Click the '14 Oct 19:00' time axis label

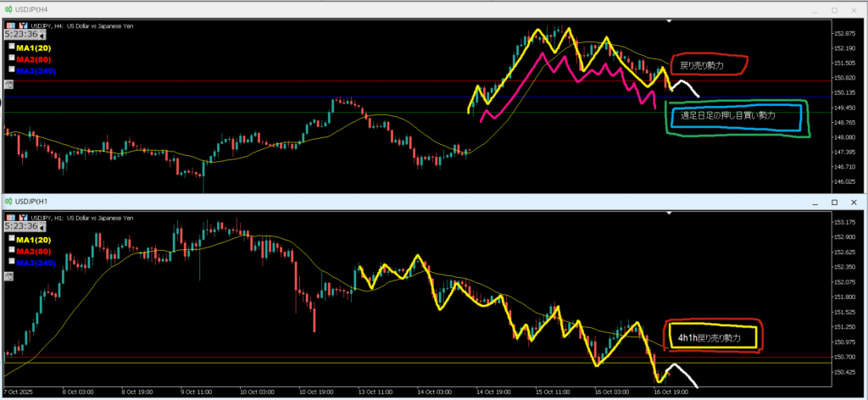pos(494,392)
